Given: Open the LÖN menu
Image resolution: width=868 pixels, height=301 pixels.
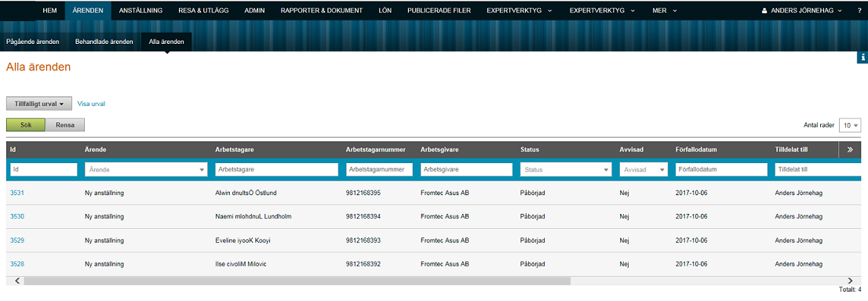Looking at the screenshot, I should [385, 10].
